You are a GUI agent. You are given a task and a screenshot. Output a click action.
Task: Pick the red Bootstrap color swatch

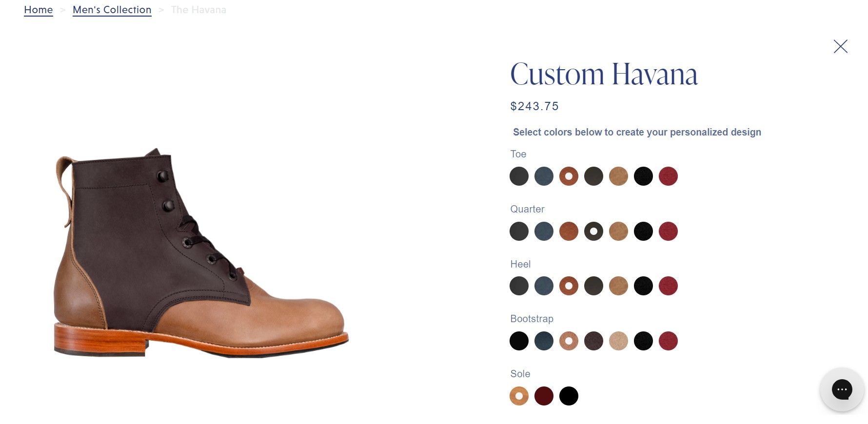pos(668,341)
